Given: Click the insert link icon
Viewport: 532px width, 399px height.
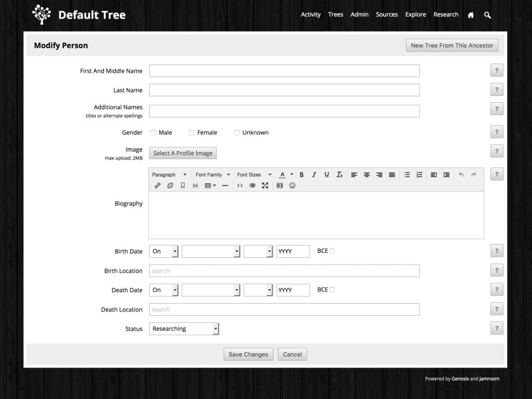Looking at the screenshot, I should [158, 186].
